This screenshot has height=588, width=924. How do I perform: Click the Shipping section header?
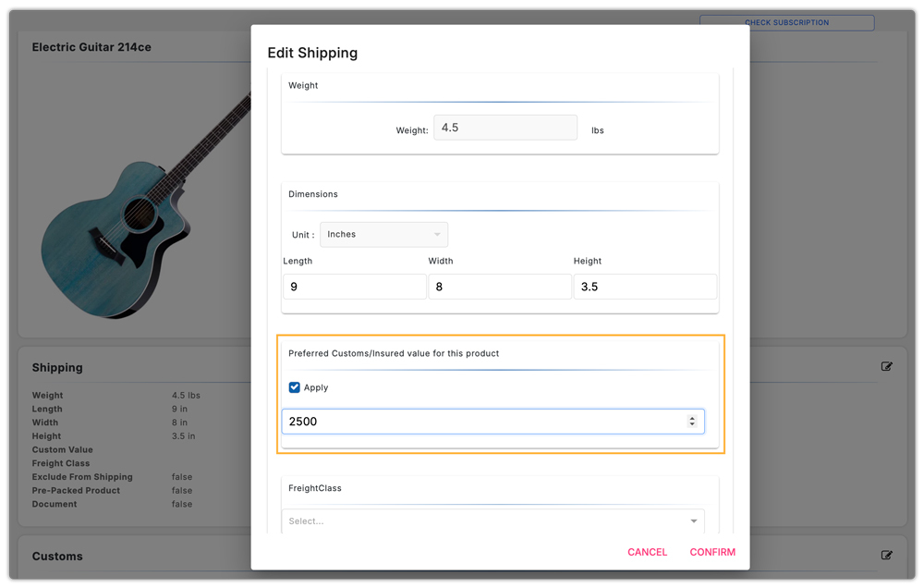[x=57, y=367]
